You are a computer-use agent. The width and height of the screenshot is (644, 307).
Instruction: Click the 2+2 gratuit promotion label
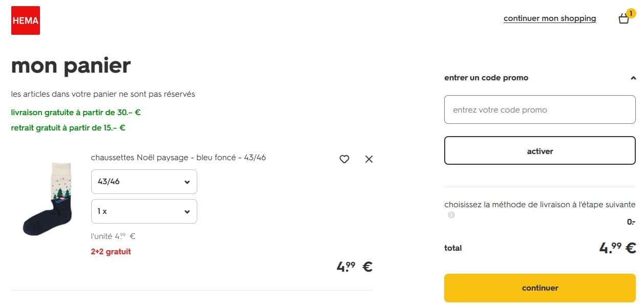click(x=110, y=251)
